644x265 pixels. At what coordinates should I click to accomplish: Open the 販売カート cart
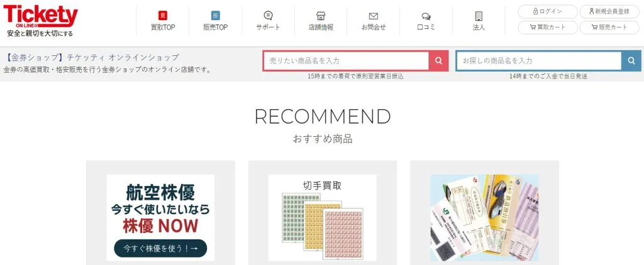609,28
